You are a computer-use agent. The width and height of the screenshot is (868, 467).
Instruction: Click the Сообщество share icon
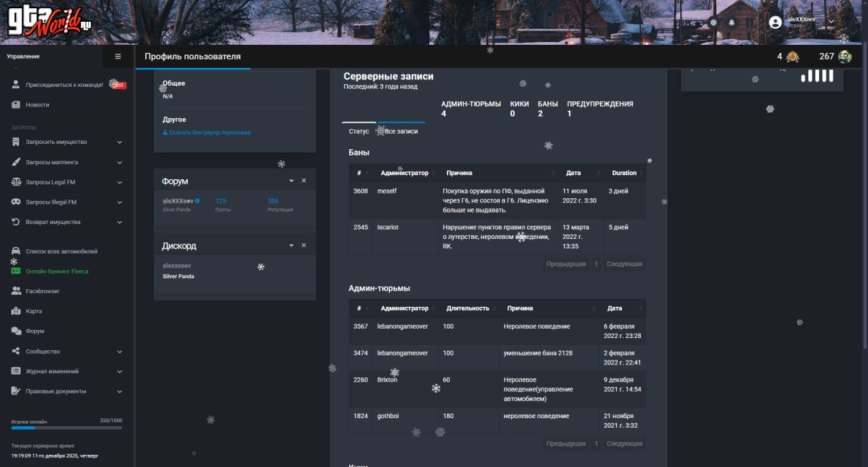[x=16, y=351]
